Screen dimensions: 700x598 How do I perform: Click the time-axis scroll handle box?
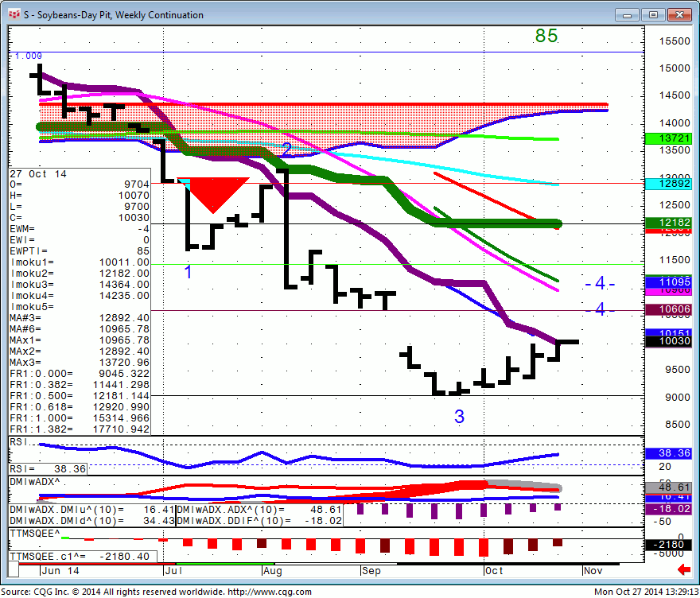(x=14, y=569)
